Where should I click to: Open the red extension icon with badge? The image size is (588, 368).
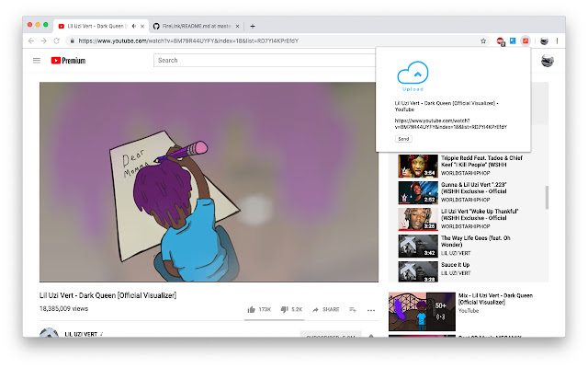[x=500, y=41]
